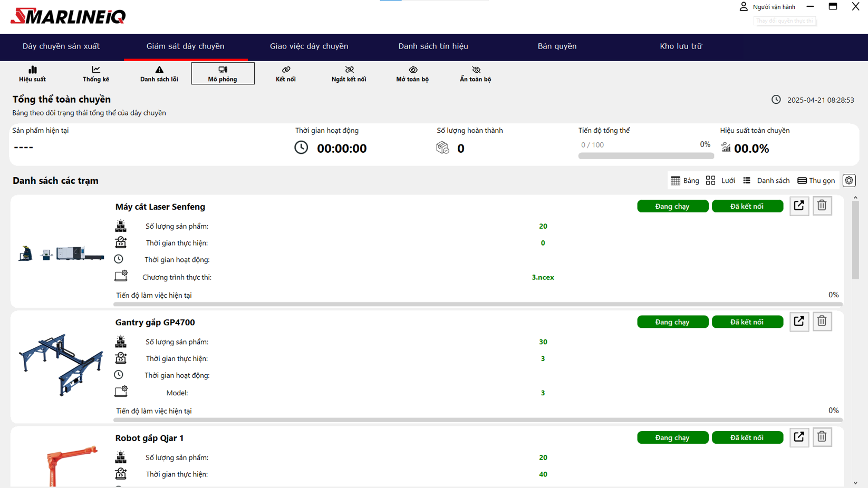
Task: Click Ngắt kết nối disconnect icon
Action: click(349, 74)
